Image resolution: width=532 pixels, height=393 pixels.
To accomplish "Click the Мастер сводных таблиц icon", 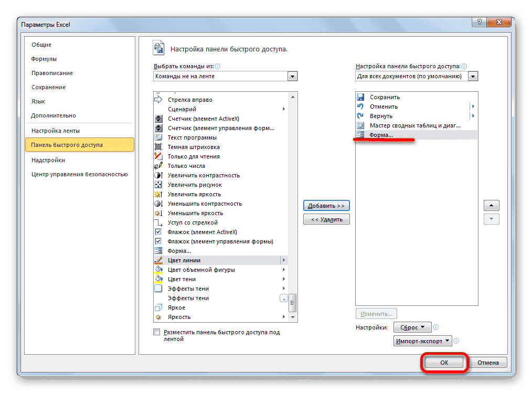I will (x=360, y=125).
